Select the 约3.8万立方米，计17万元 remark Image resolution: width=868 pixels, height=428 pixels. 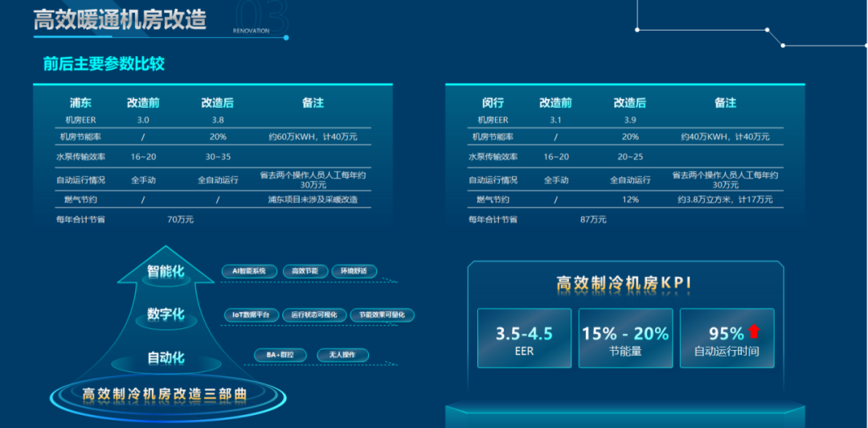(725, 200)
